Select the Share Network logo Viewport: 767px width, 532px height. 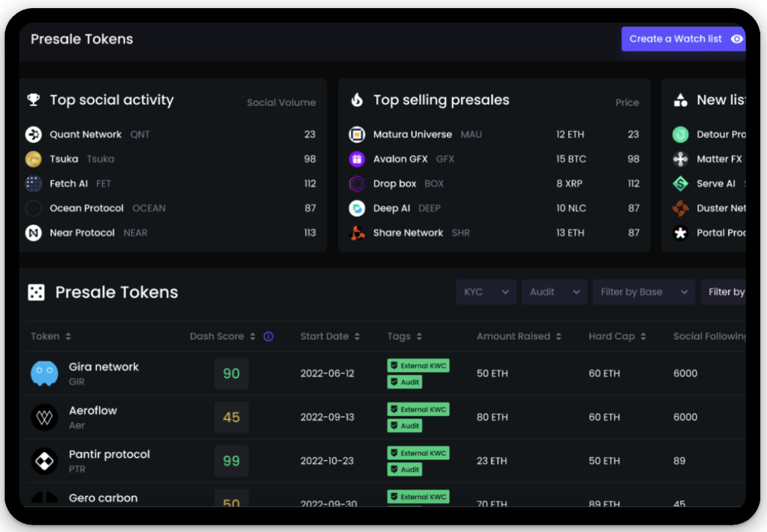pos(357,233)
